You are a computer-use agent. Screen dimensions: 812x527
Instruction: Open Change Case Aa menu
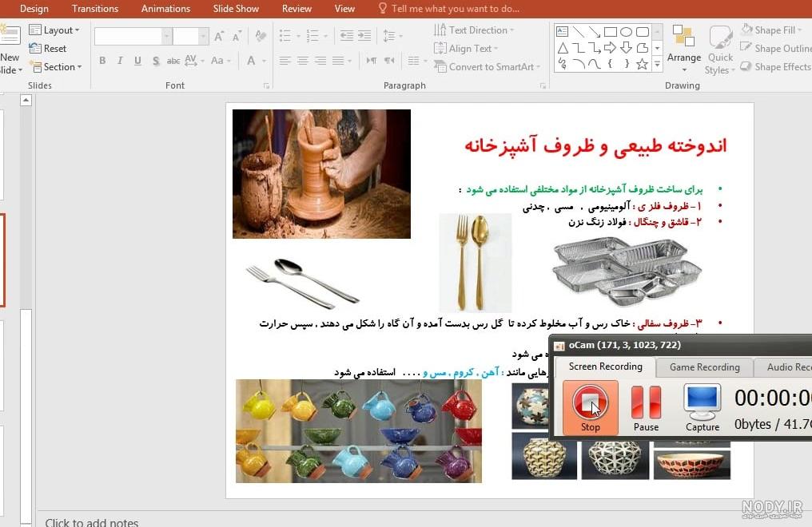click(x=220, y=61)
